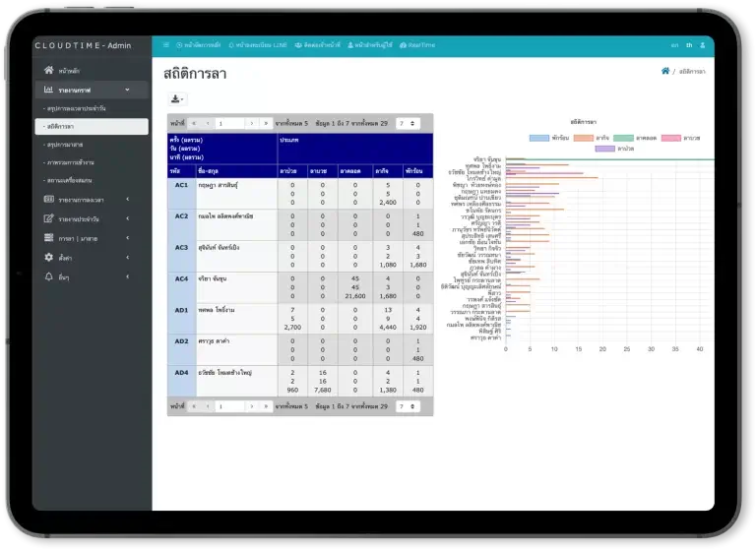Screen dimensions: 756x550
Task: Click the hamburger menu icon in top bar
Action: pos(166,45)
